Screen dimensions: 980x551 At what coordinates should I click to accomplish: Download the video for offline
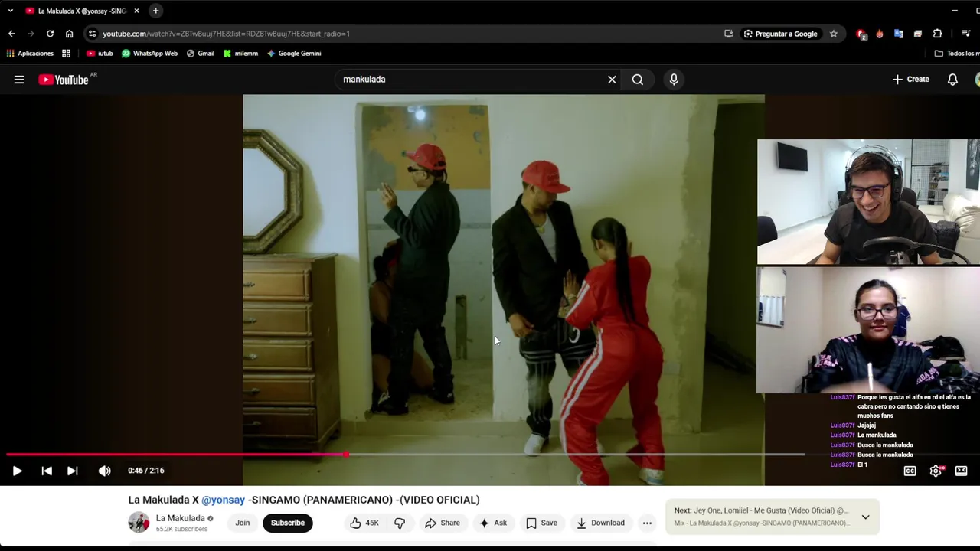[x=600, y=523]
